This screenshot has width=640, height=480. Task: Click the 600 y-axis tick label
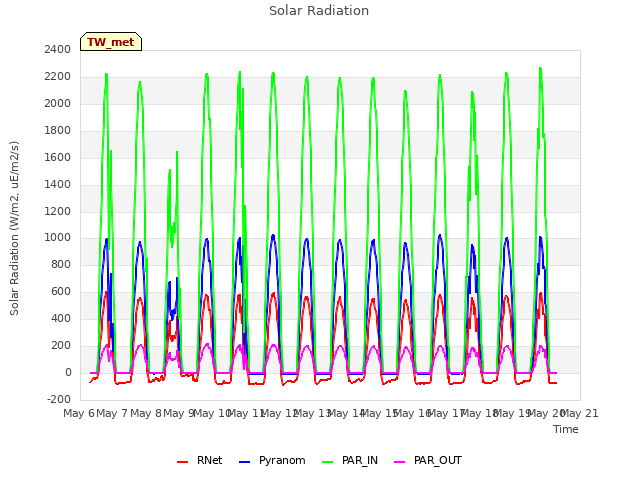[x=61, y=291]
